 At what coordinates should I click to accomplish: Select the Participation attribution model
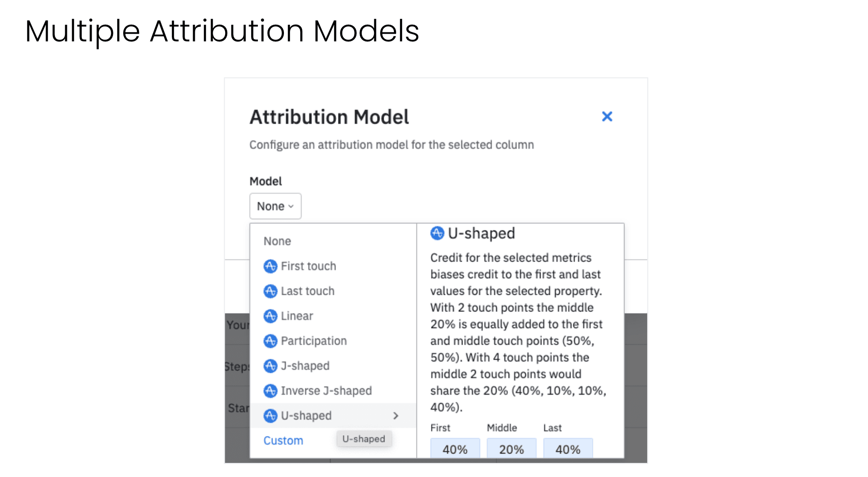pyautogui.click(x=313, y=340)
